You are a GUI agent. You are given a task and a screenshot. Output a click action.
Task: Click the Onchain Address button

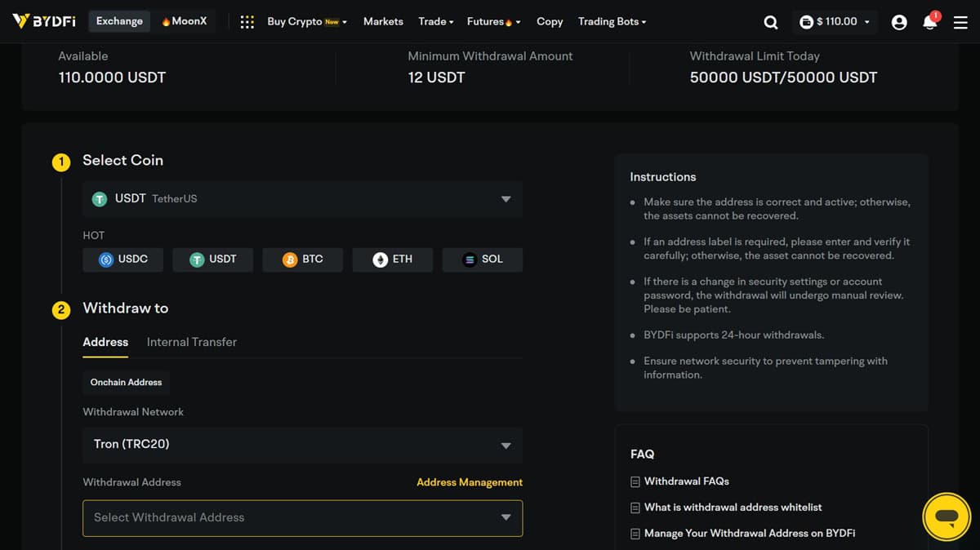pyautogui.click(x=126, y=382)
